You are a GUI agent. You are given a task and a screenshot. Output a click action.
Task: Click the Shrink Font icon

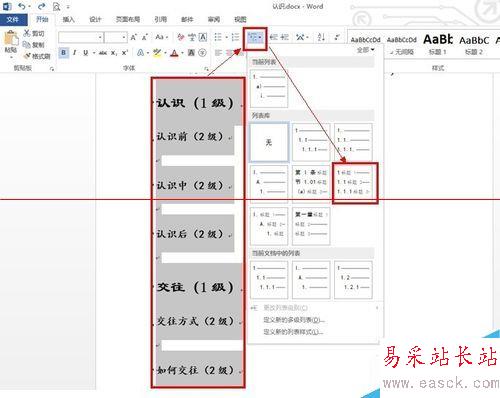click(x=145, y=37)
